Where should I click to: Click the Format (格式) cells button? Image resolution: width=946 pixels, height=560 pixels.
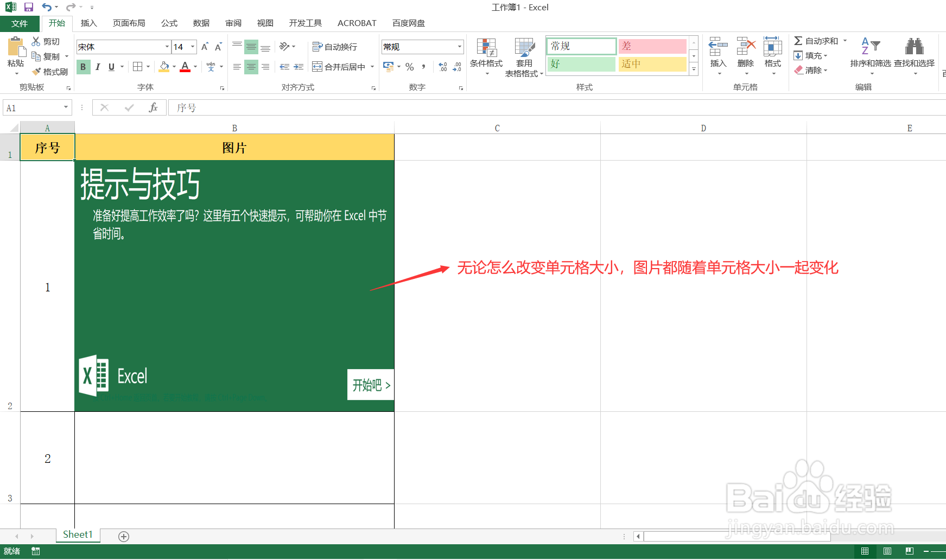click(x=772, y=54)
